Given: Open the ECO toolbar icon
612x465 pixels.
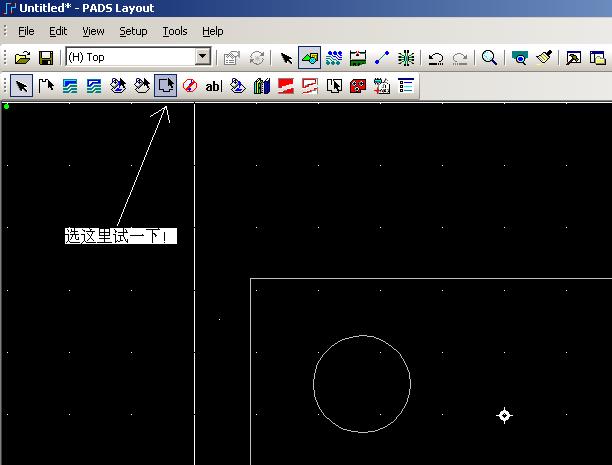Looking at the screenshot, I should click(x=382, y=58).
